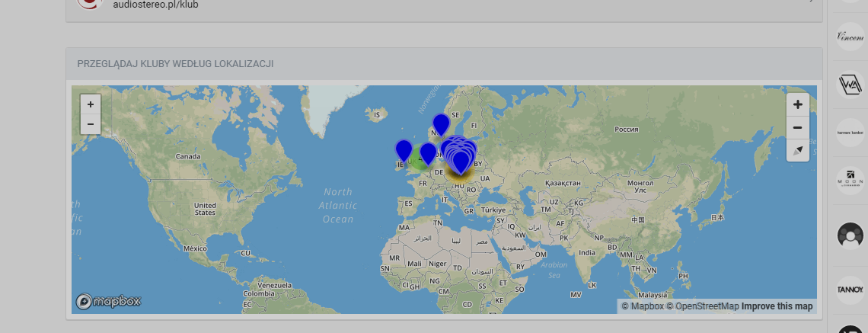Click the front pin in the Poland cluster
The width and height of the screenshot is (868, 333).
tap(461, 162)
